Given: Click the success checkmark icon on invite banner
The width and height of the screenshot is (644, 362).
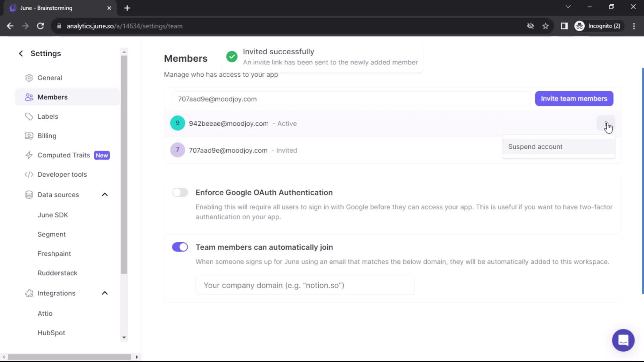Looking at the screenshot, I should (232, 56).
